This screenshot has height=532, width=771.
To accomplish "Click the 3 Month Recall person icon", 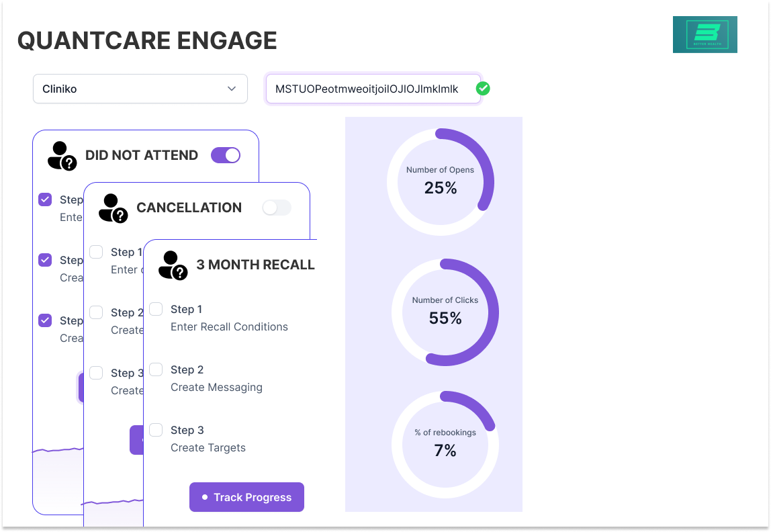I will tap(173, 265).
